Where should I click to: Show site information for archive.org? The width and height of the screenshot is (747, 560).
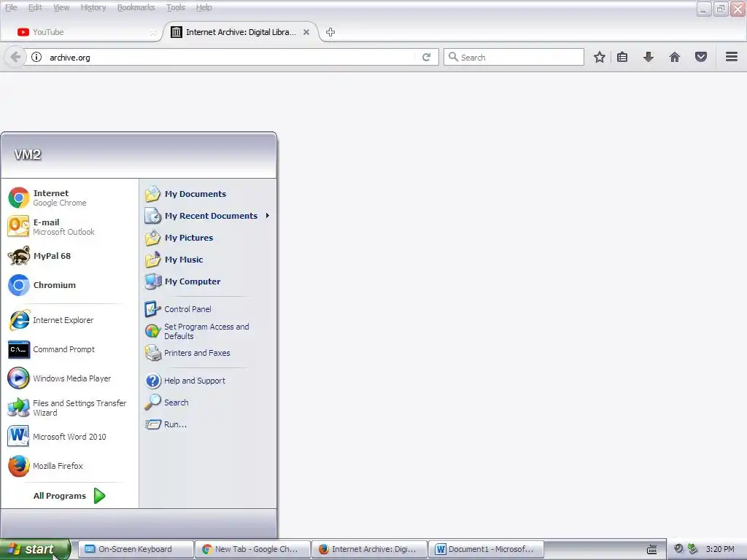coord(36,57)
